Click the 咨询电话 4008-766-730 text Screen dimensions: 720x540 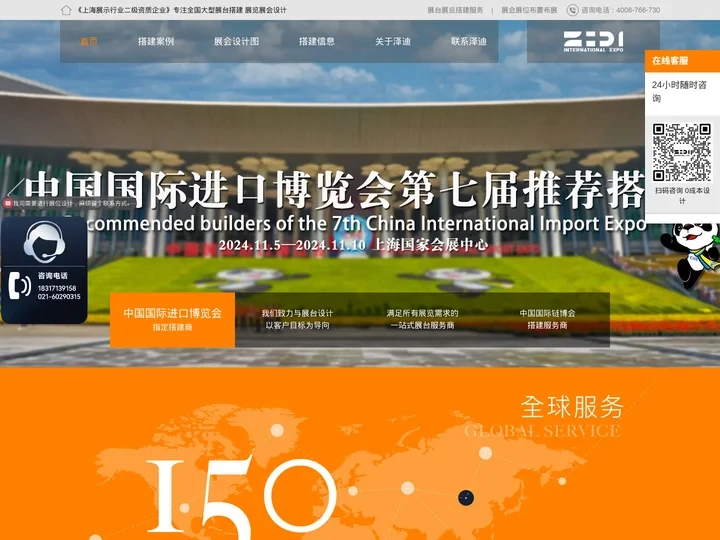(x=620, y=10)
